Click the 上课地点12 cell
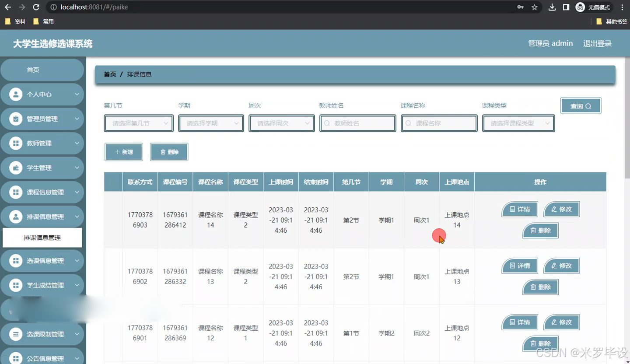 coord(457,333)
